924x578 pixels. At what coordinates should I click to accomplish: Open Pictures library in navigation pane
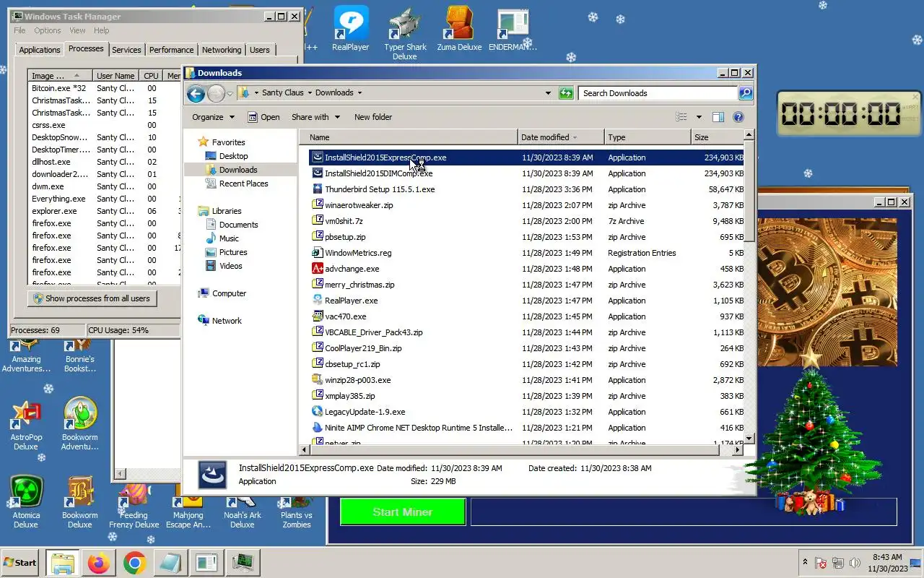point(233,252)
